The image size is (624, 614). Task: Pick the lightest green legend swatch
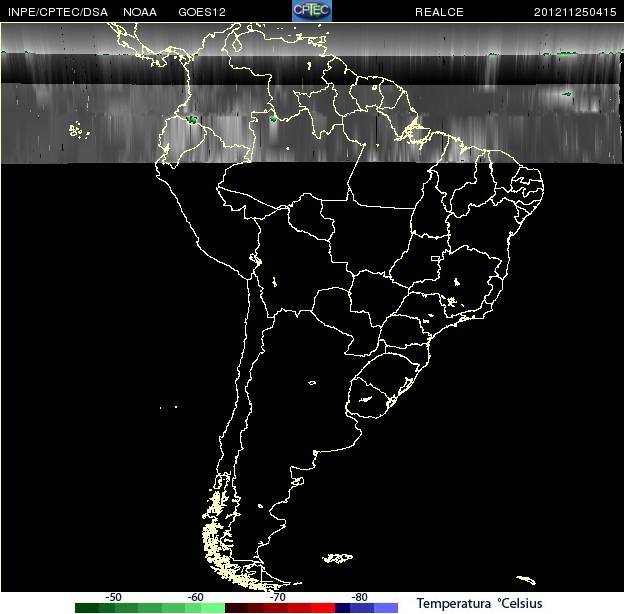click(213, 608)
